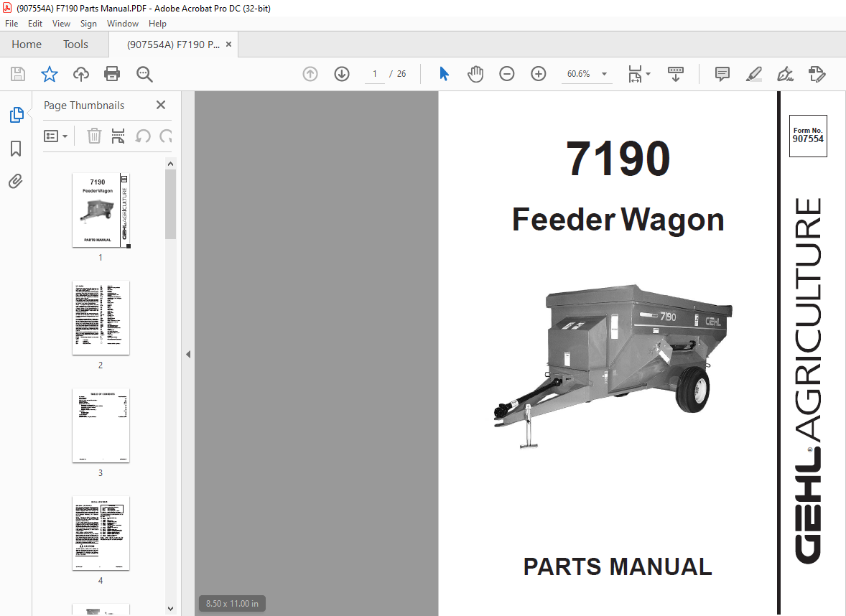Open the View menu

click(61, 24)
